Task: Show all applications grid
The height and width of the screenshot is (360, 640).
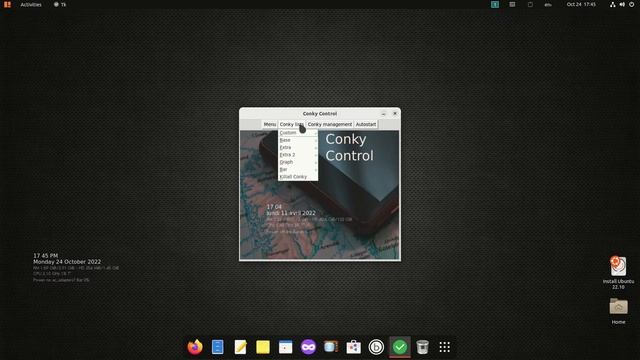Action: pyautogui.click(x=444, y=347)
